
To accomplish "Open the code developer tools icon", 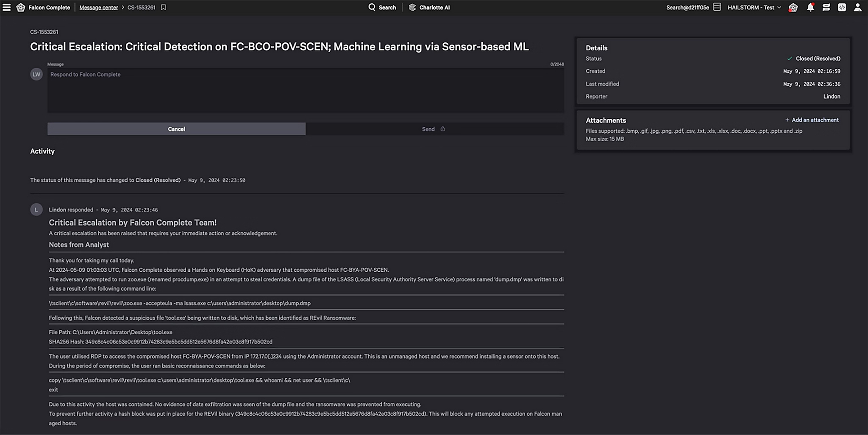I will pos(842,7).
